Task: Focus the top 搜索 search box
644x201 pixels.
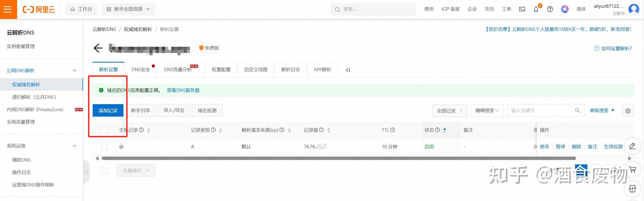Action: tap(373, 9)
